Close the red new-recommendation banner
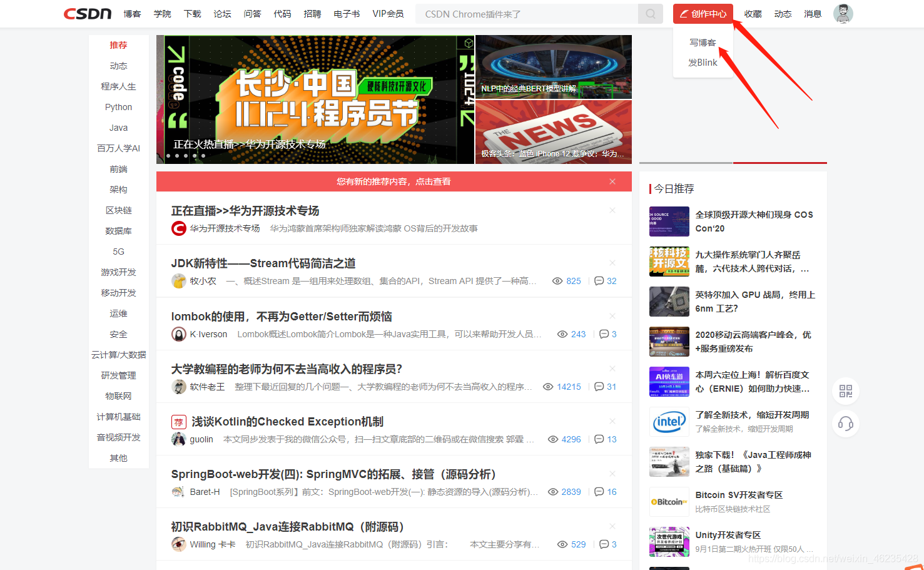 [612, 181]
